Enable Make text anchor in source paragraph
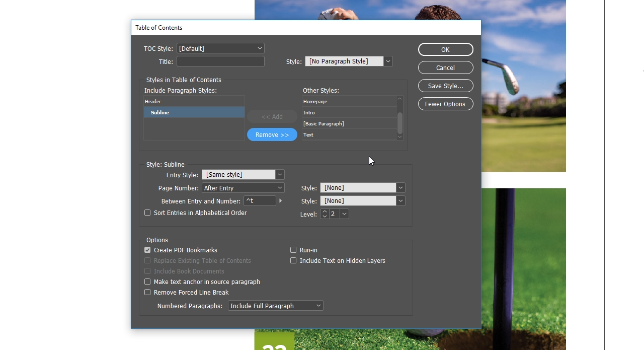Screen dimensions: 644x350 pyautogui.click(x=147, y=282)
